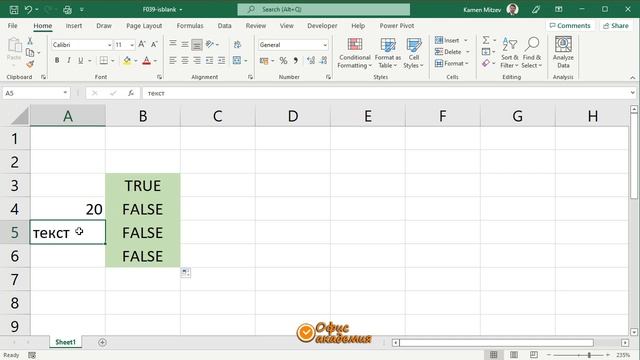640x360 pixels.
Task: Open Find & Select menu
Action: (532, 53)
